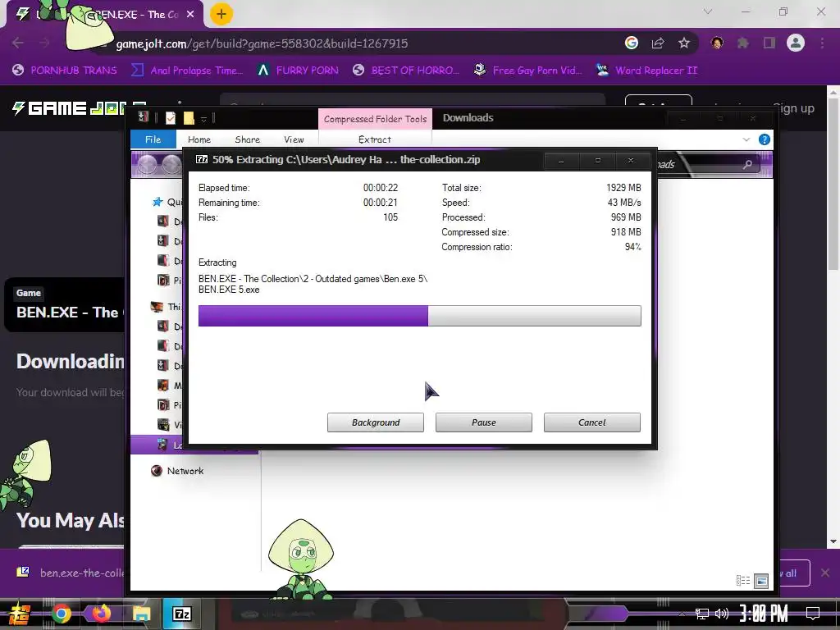This screenshot has height=630, width=840.
Task: Click the Chrome address bar URL
Action: [262, 43]
